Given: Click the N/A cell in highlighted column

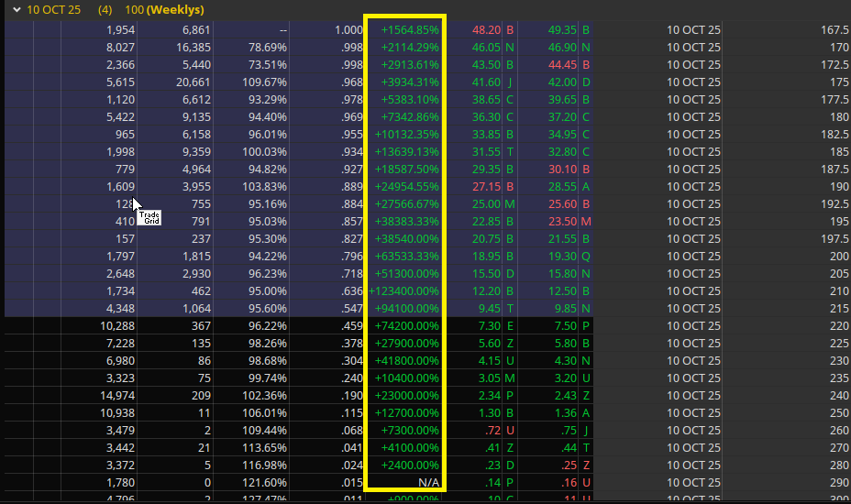Looking at the screenshot, I should pos(428,482).
